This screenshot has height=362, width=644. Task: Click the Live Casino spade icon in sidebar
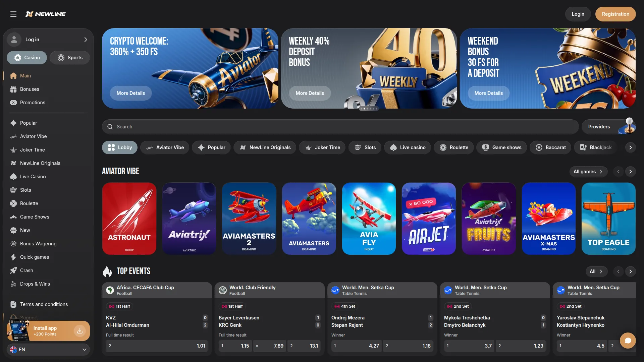pyautogui.click(x=13, y=177)
